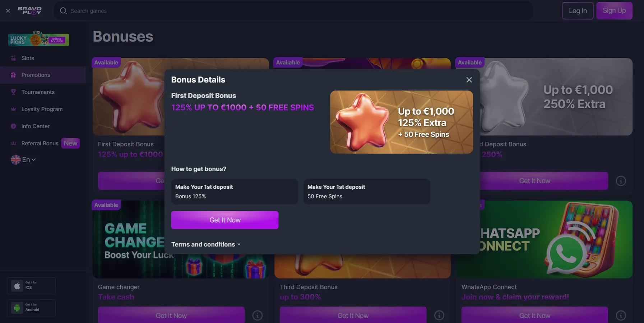Open info for Game changer bonus
This screenshot has width=644, height=323.
pos(257,315)
